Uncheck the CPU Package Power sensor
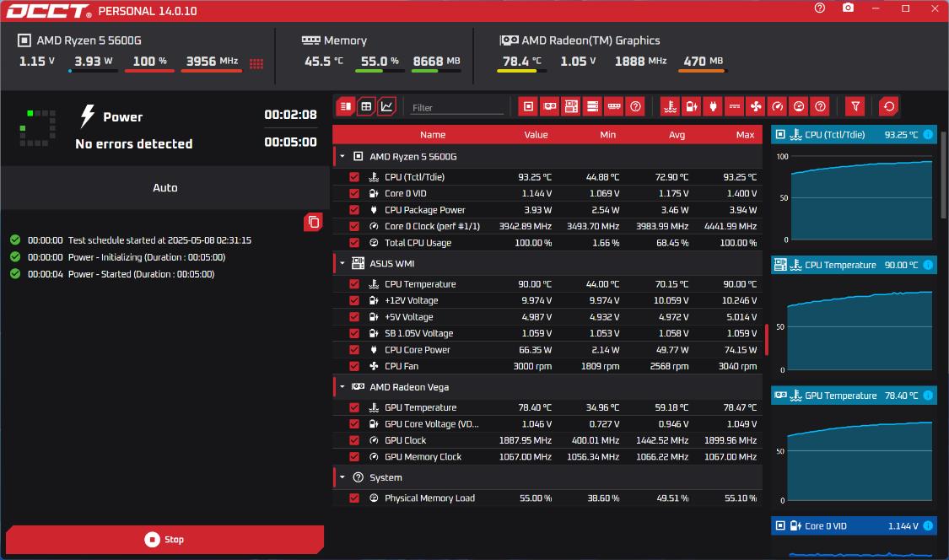Screen dimensions: 949x560 (x=354, y=209)
